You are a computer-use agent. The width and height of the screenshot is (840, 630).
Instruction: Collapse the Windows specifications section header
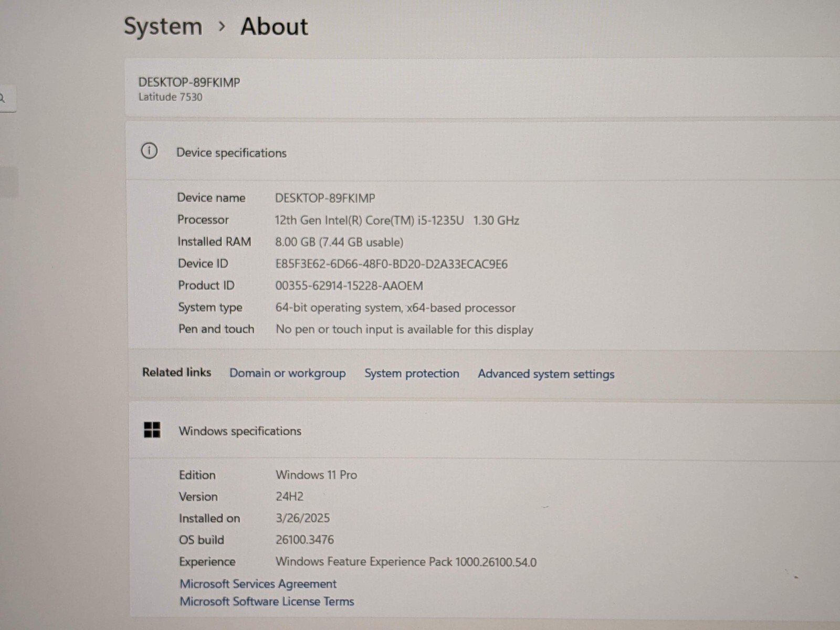point(484,430)
